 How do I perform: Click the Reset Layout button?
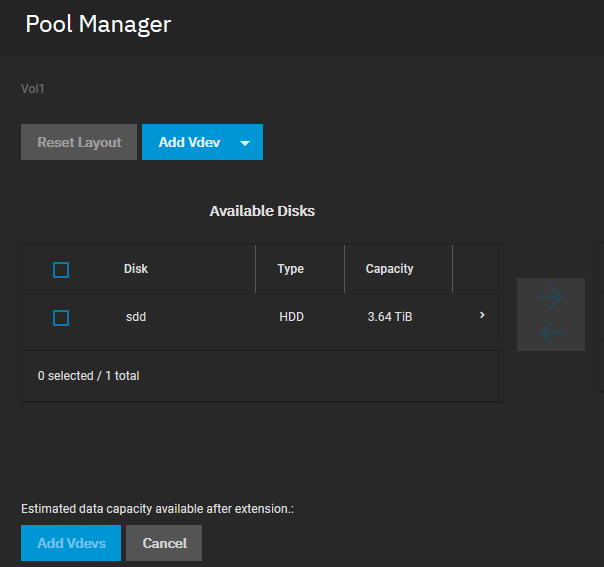(x=79, y=142)
